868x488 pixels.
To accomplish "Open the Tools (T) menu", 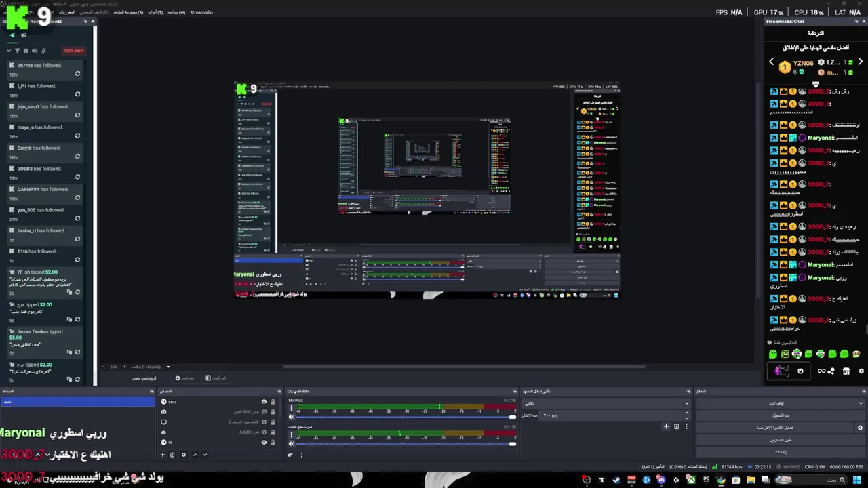I will pos(155,12).
